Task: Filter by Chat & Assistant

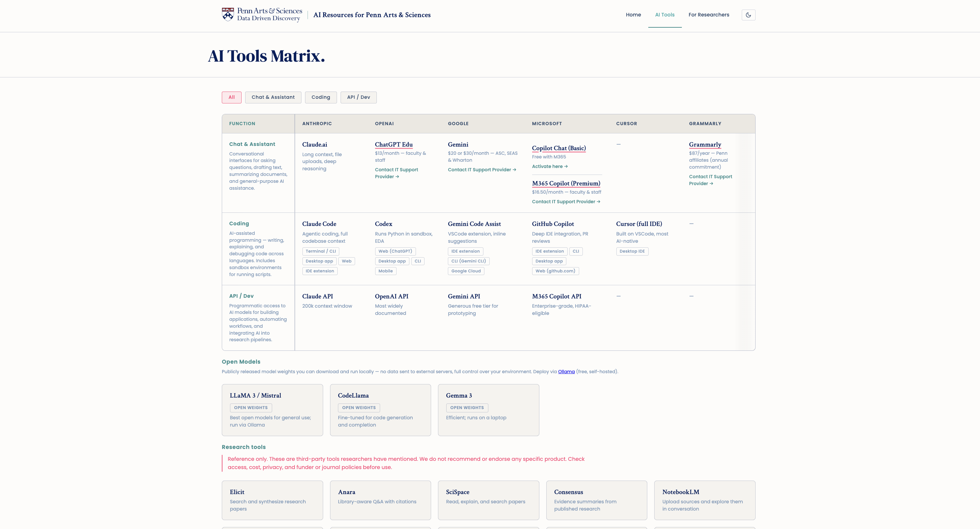Action: 273,97
